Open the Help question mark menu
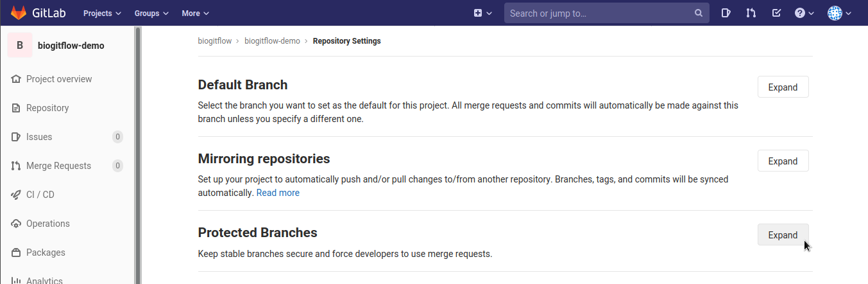Image resolution: width=868 pixels, height=284 pixels. tap(804, 13)
